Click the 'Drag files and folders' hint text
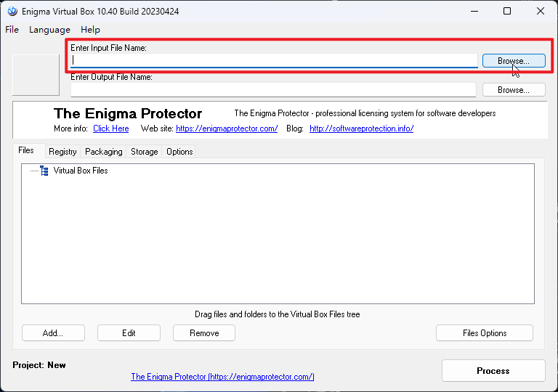The height and width of the screenshot is (392, 558). click(x=278, y=314)
